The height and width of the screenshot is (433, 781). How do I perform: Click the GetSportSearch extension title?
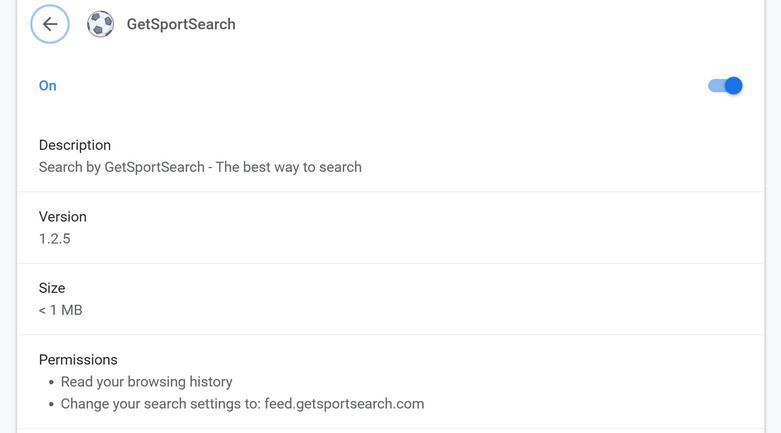coord(181,24)
